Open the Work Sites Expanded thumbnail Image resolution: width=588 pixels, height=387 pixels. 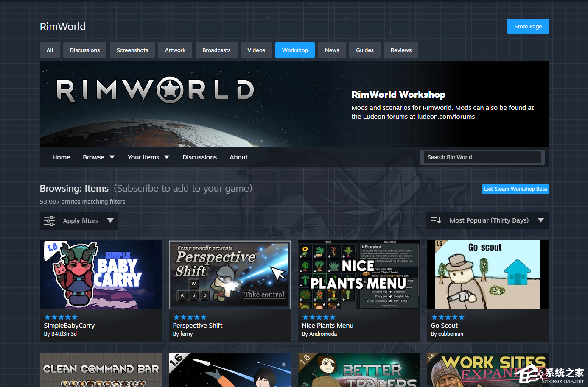coord(488,370)
